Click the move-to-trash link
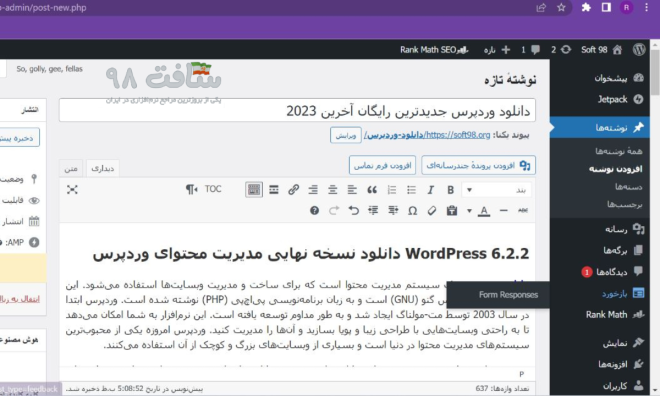The image size is (660, 396). click(x=20, y=299)
